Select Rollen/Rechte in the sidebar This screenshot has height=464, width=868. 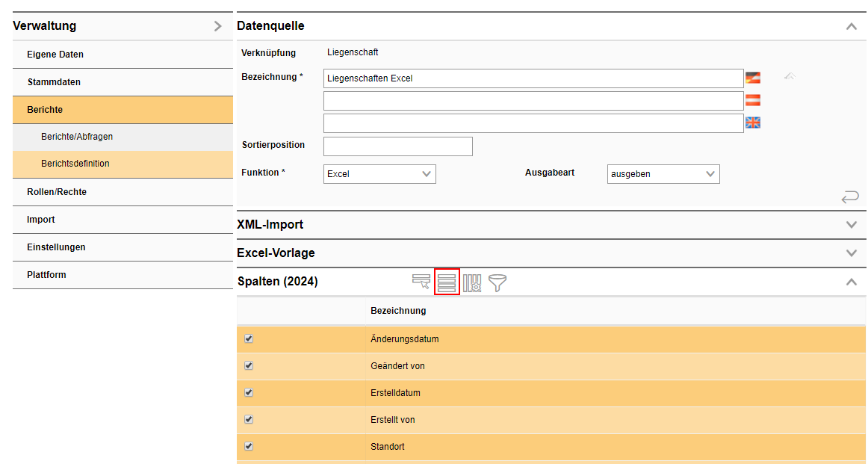pyautogui.click(x=57, y=192)
